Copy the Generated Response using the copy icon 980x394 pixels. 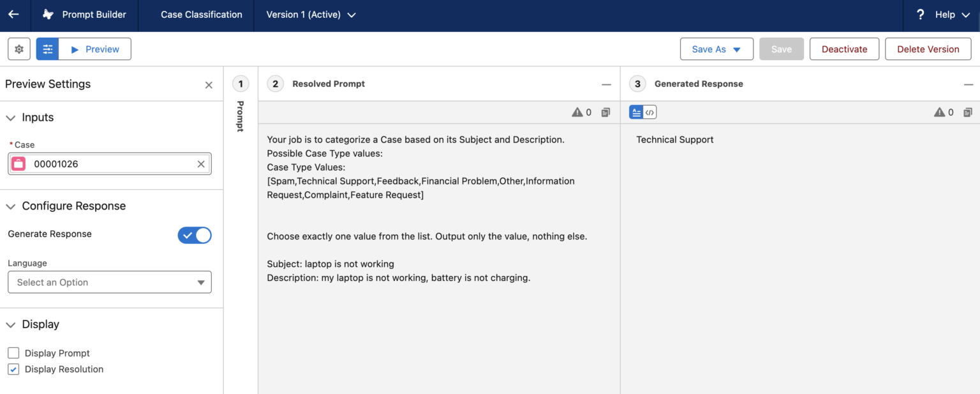pos(968,112)
